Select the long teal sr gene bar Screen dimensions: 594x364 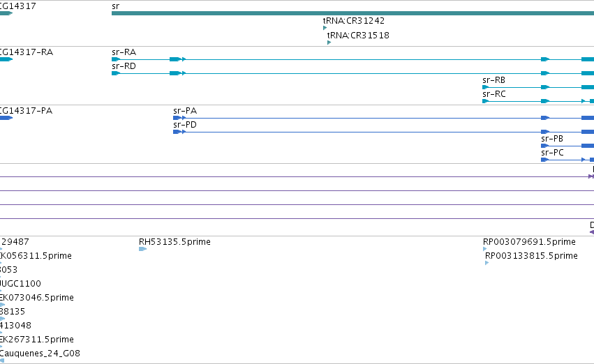352,13
